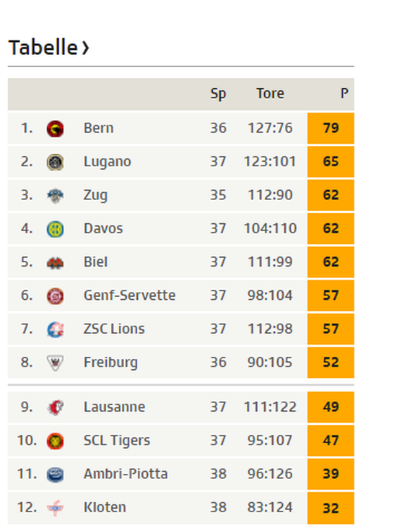
Task: Click the ZSC Lions team logo
Action: [55, 330]
